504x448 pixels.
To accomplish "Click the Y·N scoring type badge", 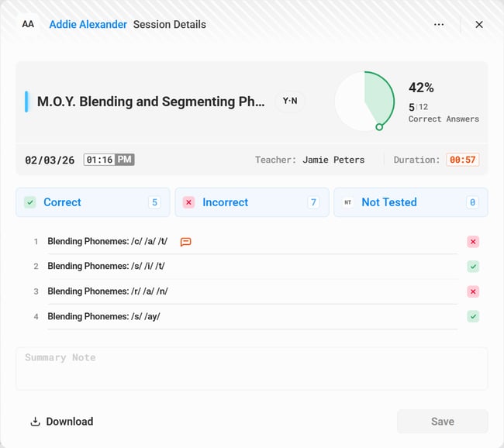I will [290, 102].
